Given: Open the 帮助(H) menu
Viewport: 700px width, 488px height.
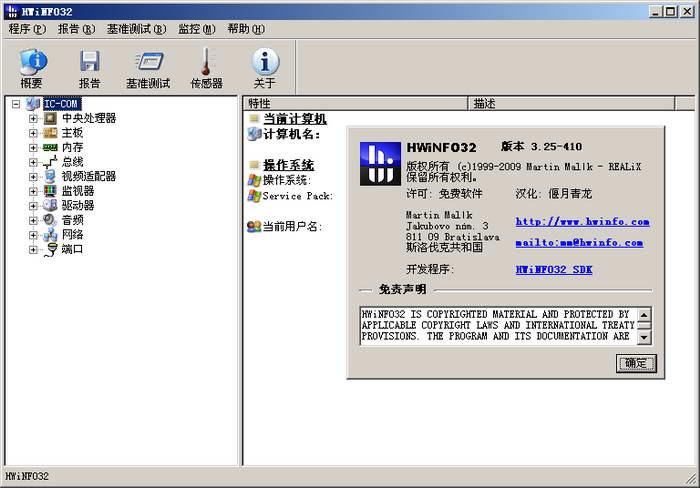Looking at the screenshot, I should coord(246,29).
